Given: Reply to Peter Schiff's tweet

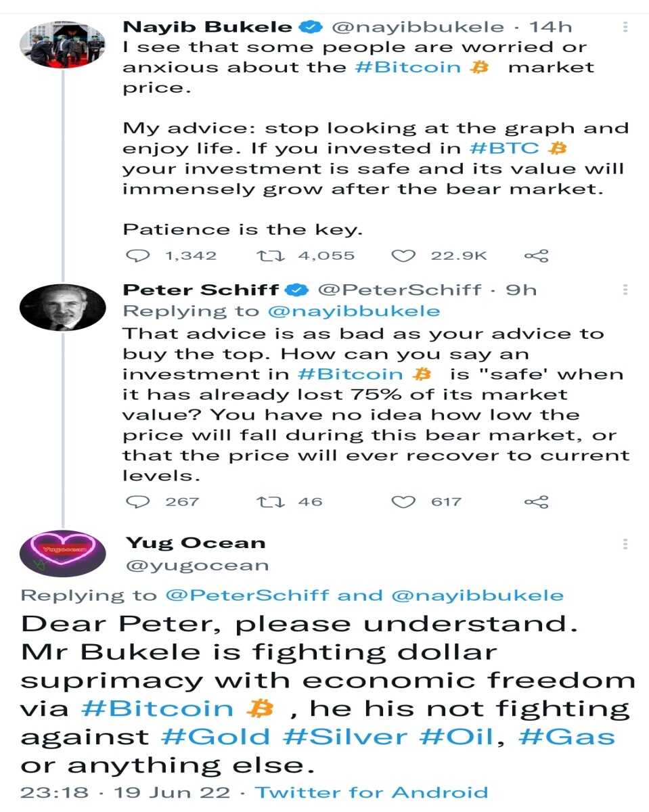Looking at the screenshot, I should coord(138,501).
